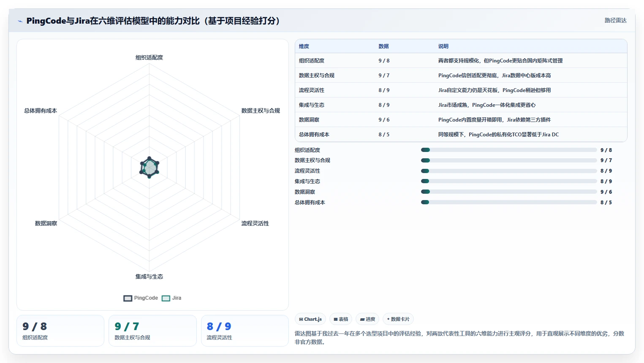The image size is (644, 363).
Task: Select table row 数据主权与合规
Action: click(x=461, y=76)
